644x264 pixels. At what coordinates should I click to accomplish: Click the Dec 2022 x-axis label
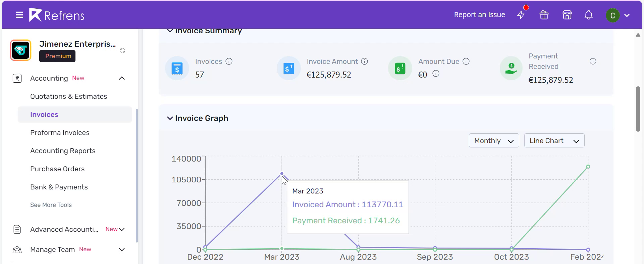point(205,257)
